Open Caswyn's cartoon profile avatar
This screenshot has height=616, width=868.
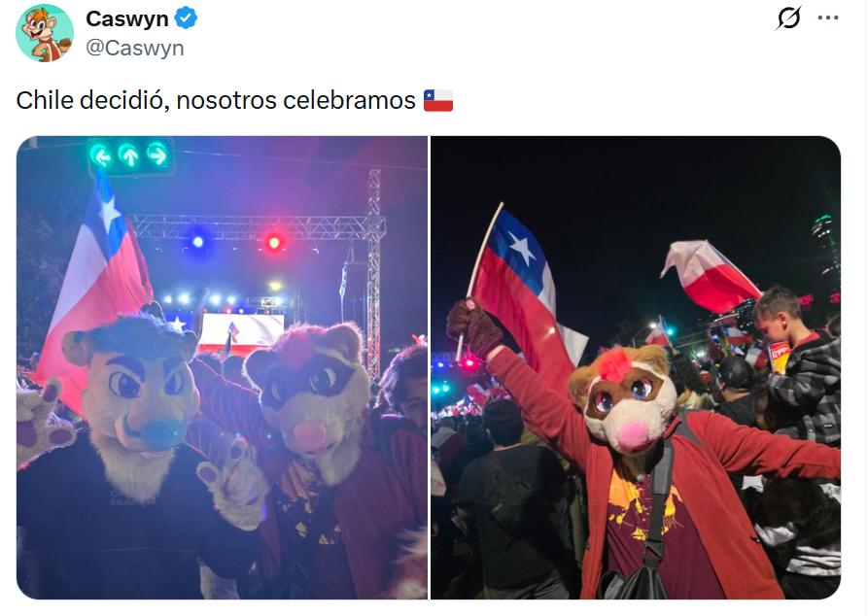45,33
